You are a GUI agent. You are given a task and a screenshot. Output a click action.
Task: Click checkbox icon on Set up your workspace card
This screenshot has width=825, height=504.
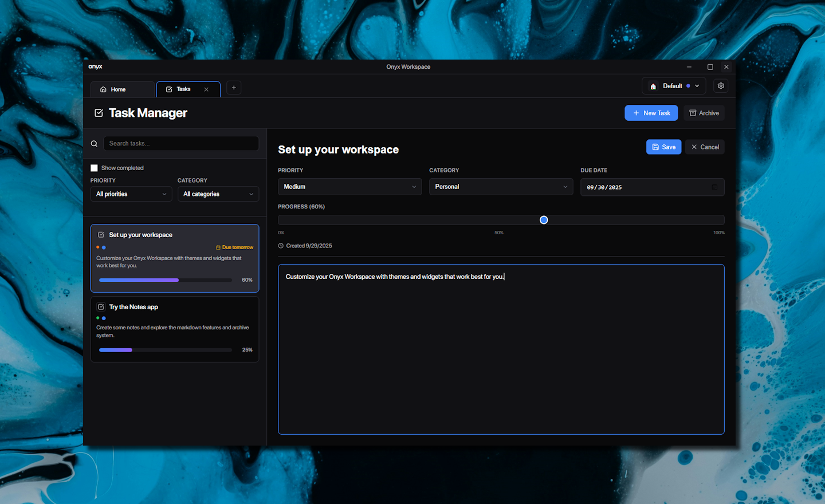101,235
